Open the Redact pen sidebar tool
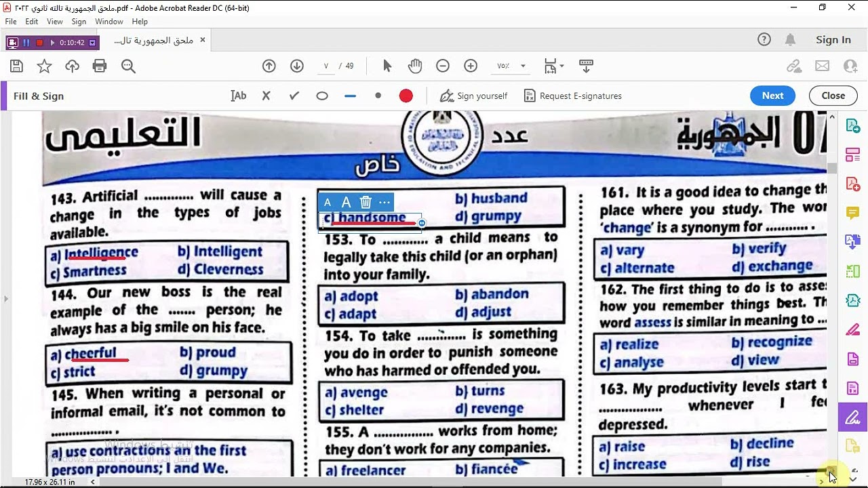868x488 pixels. click(x=853, y=329)
